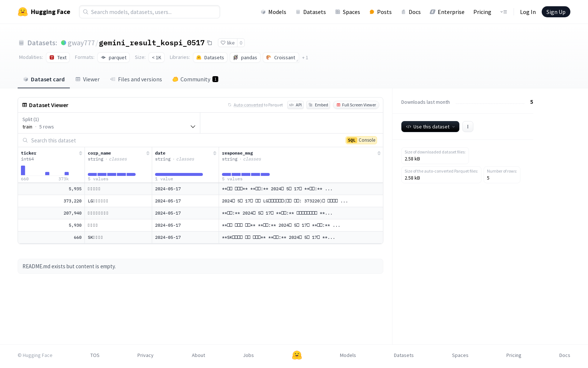Open the footer About link

[198, 355]
